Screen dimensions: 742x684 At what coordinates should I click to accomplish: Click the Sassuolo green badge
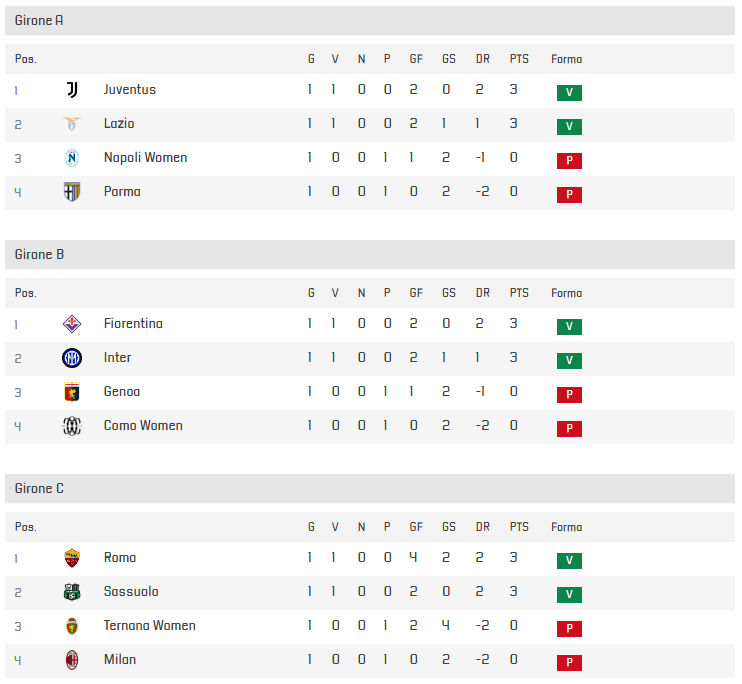pos(72,592)
